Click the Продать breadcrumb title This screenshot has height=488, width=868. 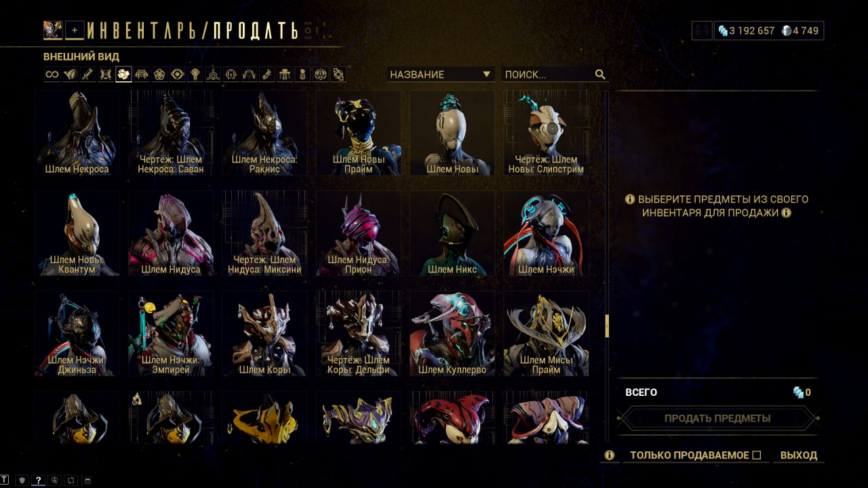pos(255,30)
